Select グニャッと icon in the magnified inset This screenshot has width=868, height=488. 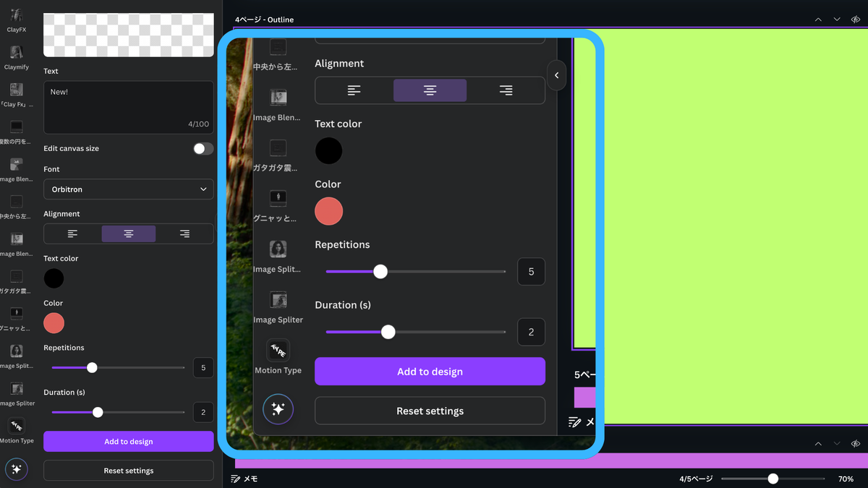[278, 197]
